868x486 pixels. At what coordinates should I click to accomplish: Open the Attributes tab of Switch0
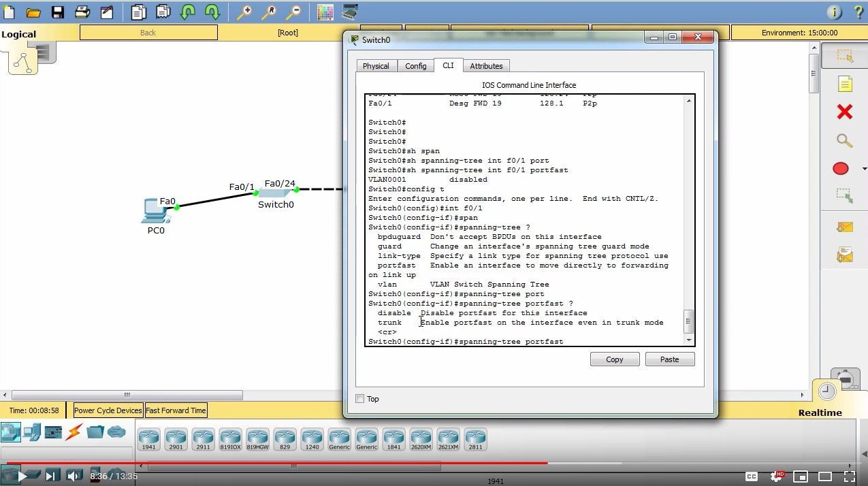click(486, 66)
